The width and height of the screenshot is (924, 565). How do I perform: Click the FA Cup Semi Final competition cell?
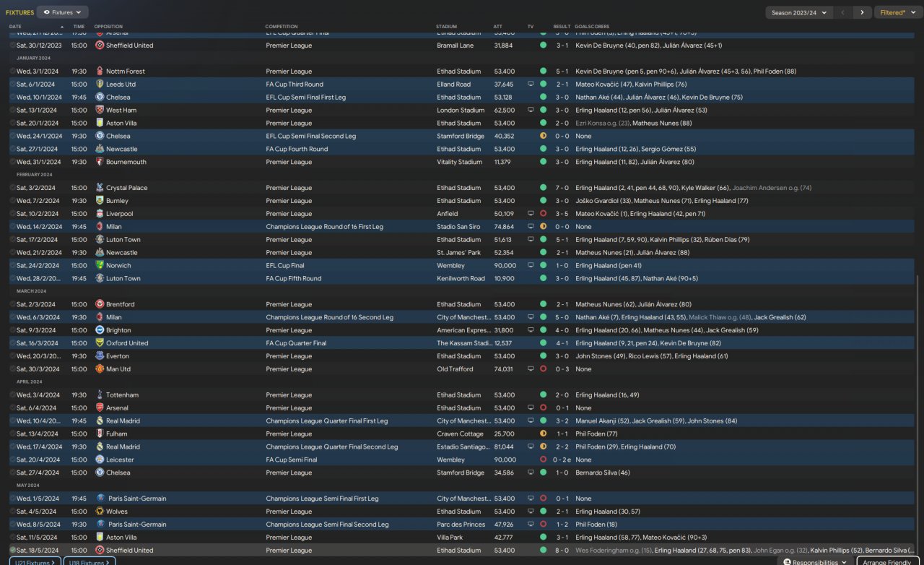coord(292,460)
